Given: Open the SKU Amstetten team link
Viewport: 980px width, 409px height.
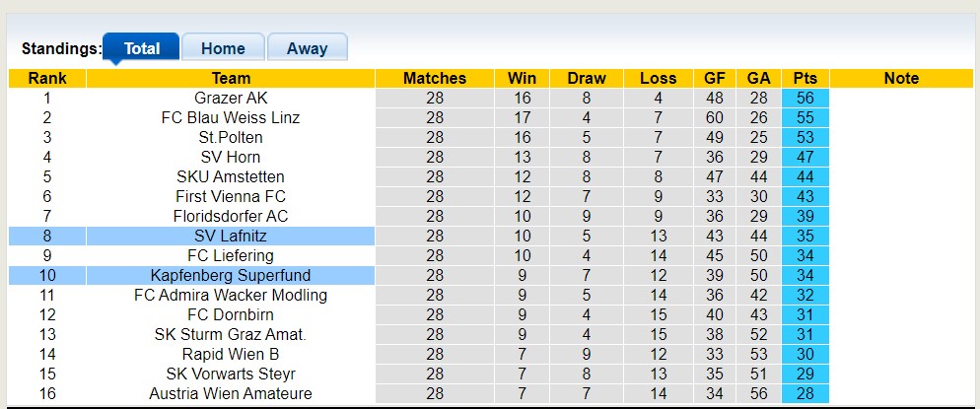Looking at the screenshot, I should tap(231, 176).
